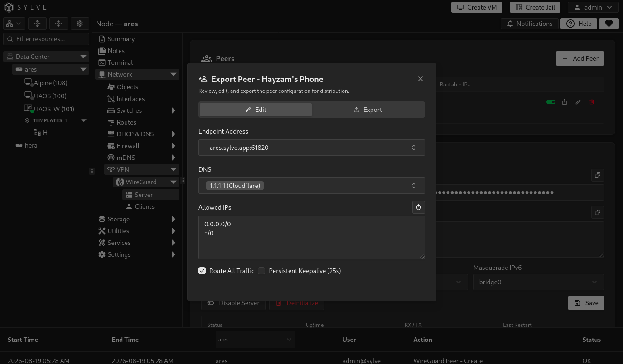Expand the Firewall submenu

point(174,146)
